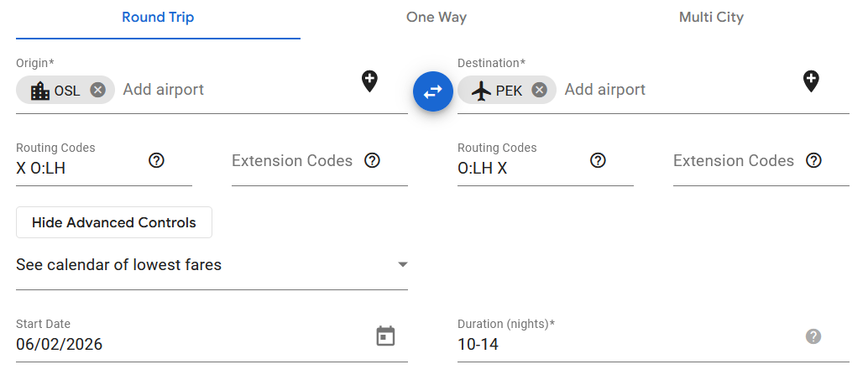Focus the destination Add airport field
The height and width of the screenshot is (380, 868).
672,90
